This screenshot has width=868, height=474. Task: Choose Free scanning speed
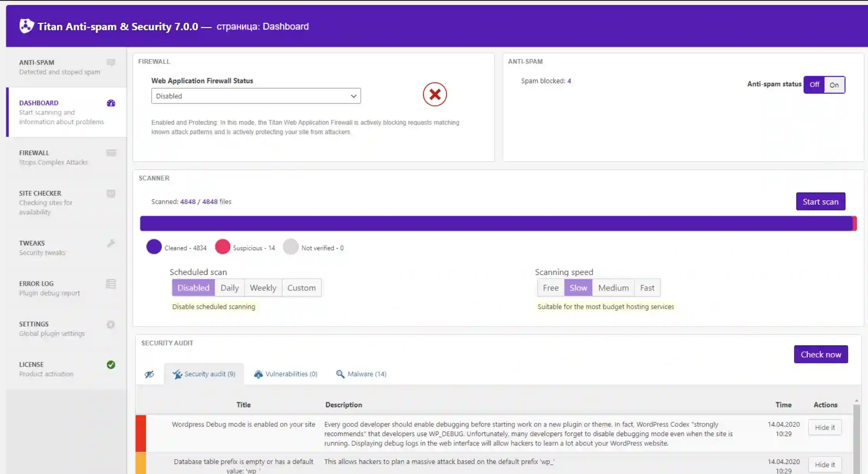point(551,288)
